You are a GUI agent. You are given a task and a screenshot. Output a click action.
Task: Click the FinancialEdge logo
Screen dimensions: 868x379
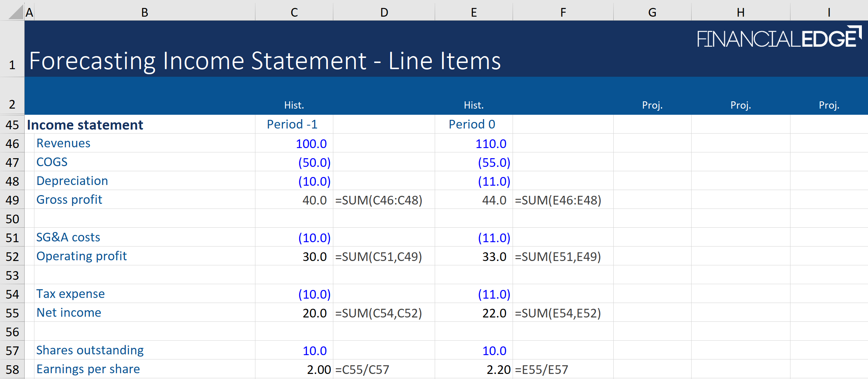click(779, 37)
